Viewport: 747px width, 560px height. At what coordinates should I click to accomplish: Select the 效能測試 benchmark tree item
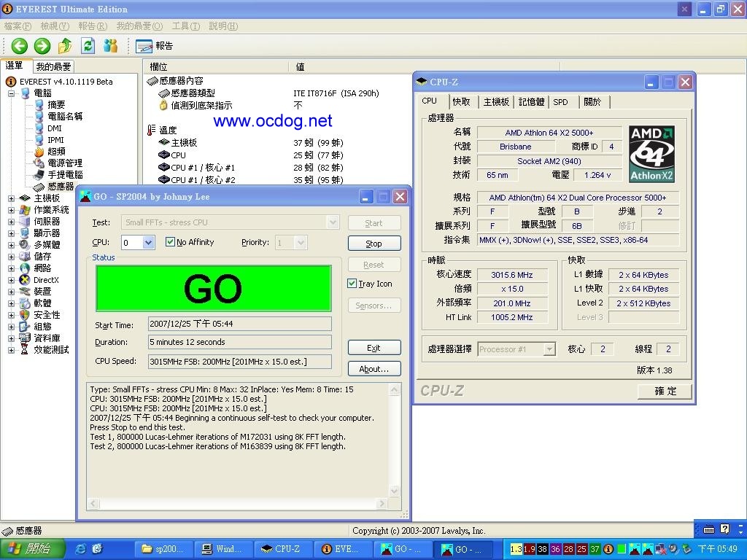point(44,349)
